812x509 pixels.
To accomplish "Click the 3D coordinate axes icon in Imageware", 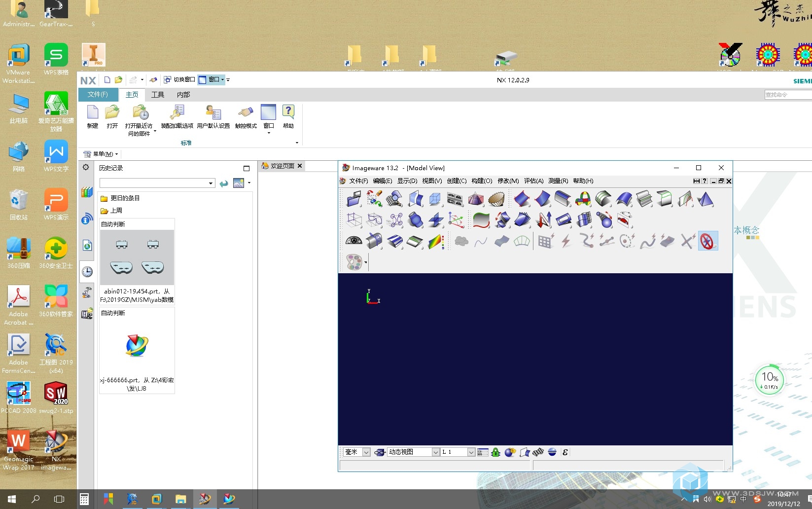I will click(x=456, y=220).
